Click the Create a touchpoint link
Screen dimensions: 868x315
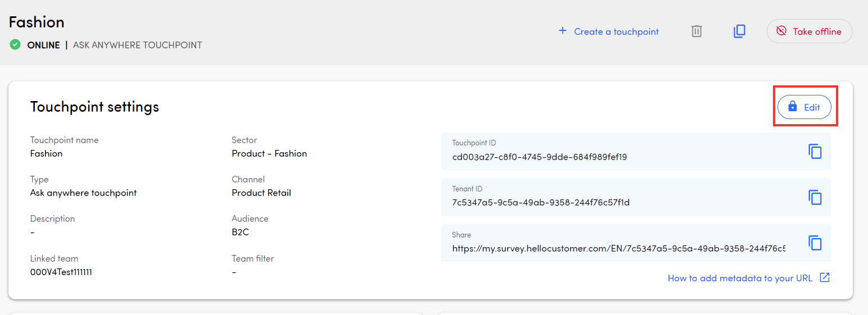click(608, 31)
